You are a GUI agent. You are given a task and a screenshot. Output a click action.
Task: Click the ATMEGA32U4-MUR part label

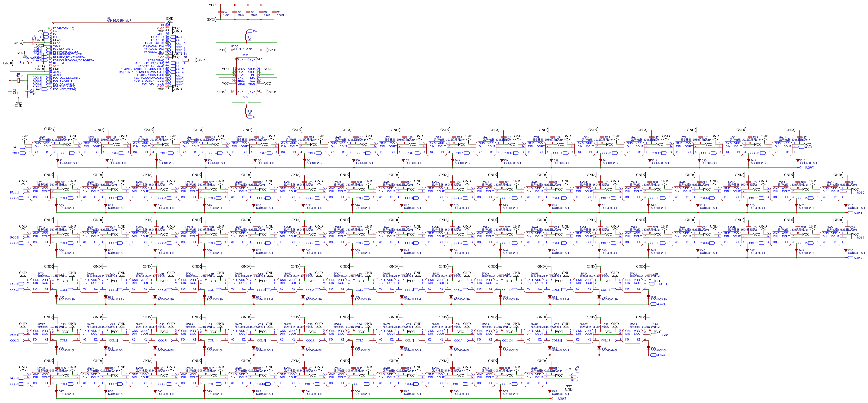(x=119, y=21)
